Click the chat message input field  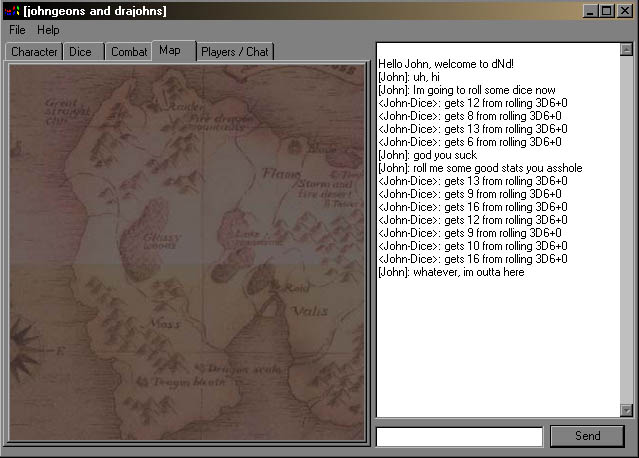click(459, 436)
